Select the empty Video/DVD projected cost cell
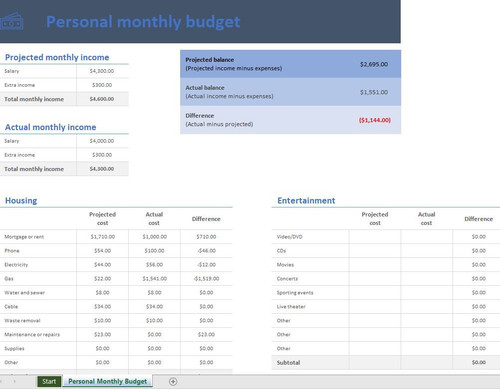Image resolution: width=500 pixels, height=389 pixels. 375,237
